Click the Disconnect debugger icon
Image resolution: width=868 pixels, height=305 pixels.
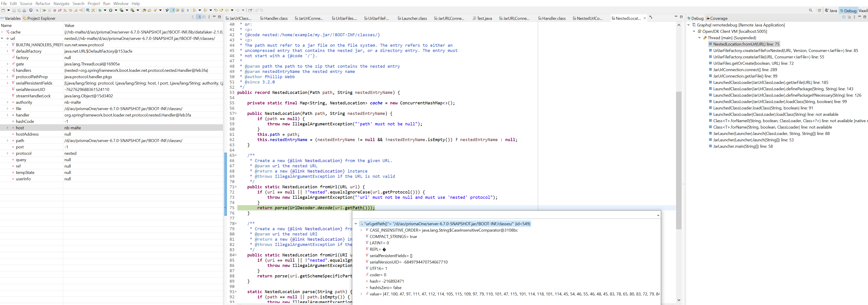60,10
